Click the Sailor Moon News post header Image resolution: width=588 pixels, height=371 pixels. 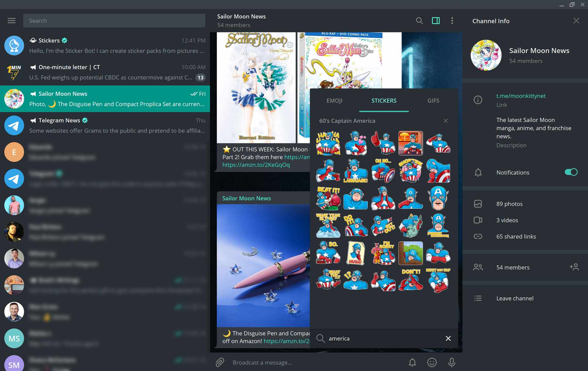pos(247,198)
